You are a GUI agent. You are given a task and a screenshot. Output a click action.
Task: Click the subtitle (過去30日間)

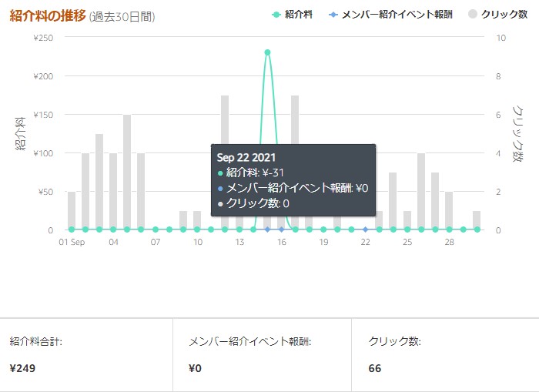pyautogui.click(x=122, y=16)
